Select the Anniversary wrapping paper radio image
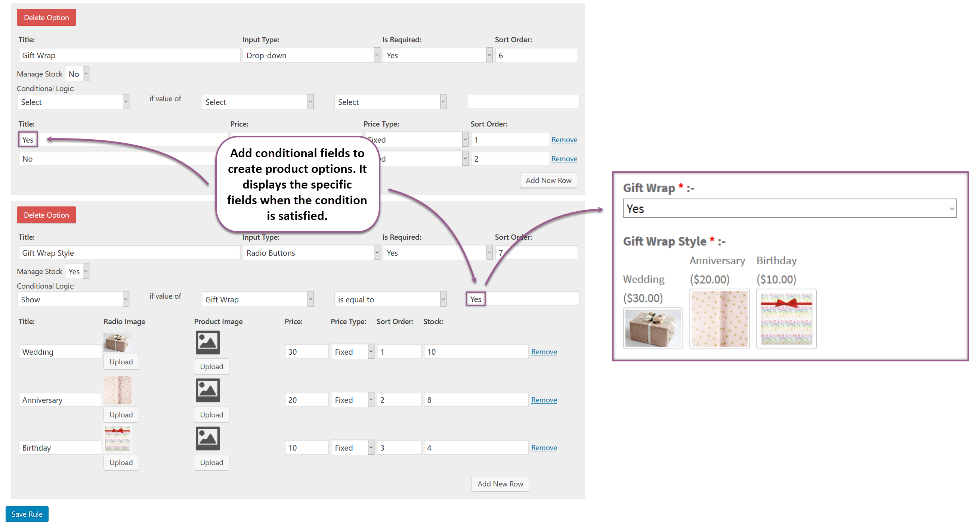980x532 pixels. click(x=117, y=390)
